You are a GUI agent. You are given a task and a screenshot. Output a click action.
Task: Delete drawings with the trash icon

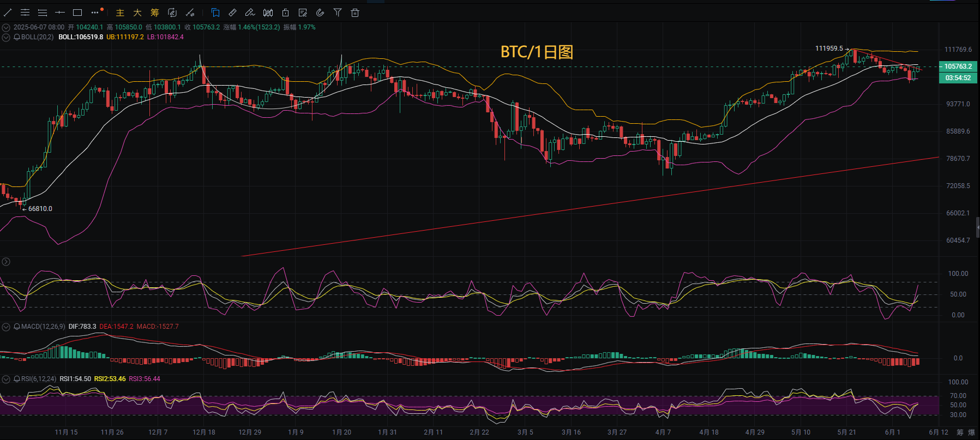pyautogui.click(x=355, y=13)
